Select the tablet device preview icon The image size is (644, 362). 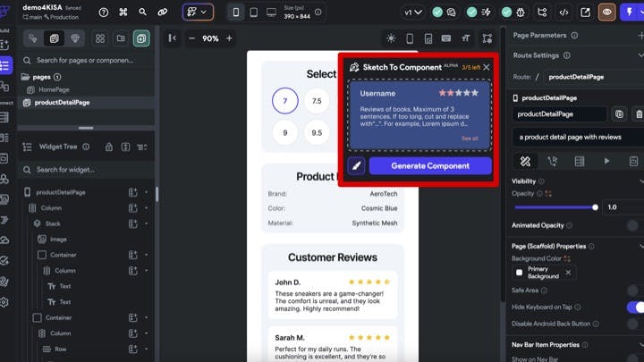[x=254, y=13]
